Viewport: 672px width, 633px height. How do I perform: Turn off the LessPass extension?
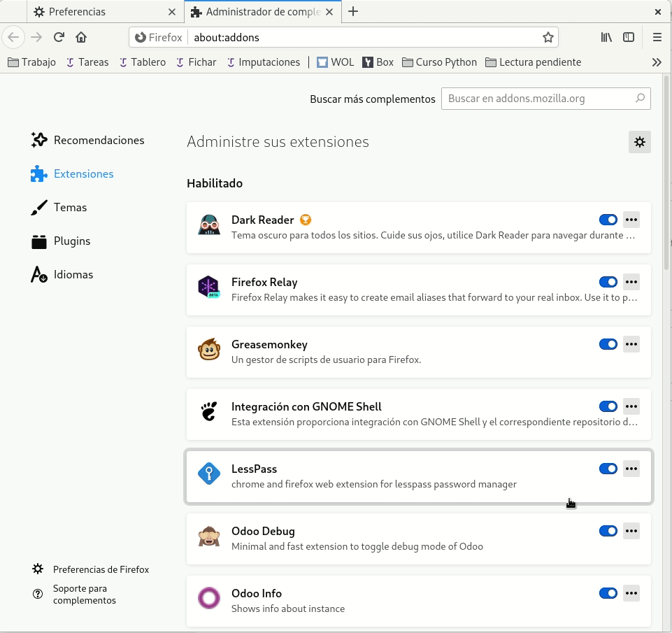tap(608, 469)
